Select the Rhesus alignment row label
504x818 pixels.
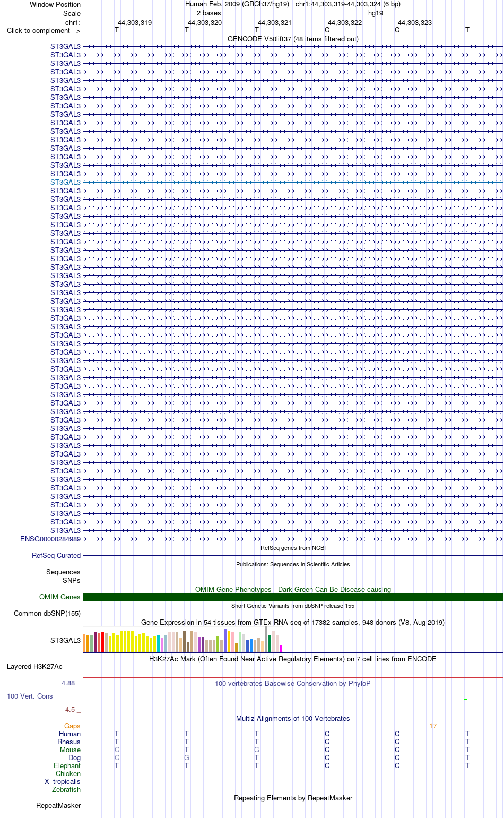69,742
